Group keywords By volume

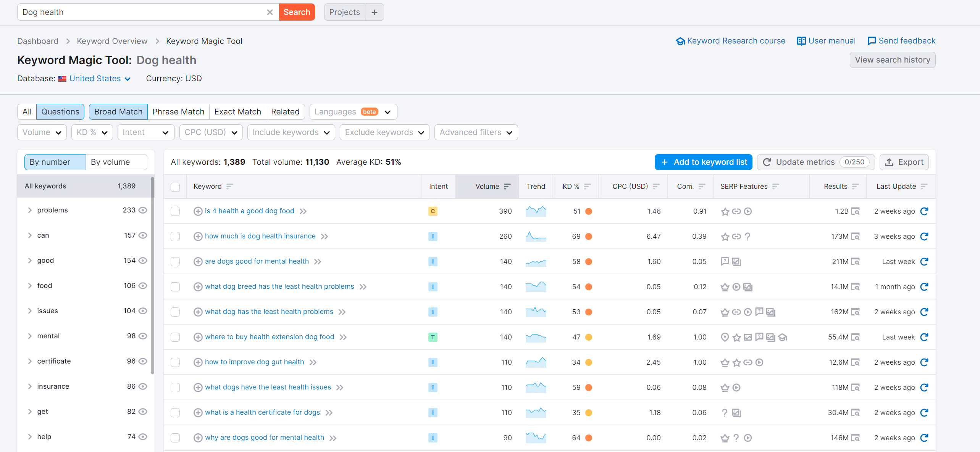click(x=116, y=162)
